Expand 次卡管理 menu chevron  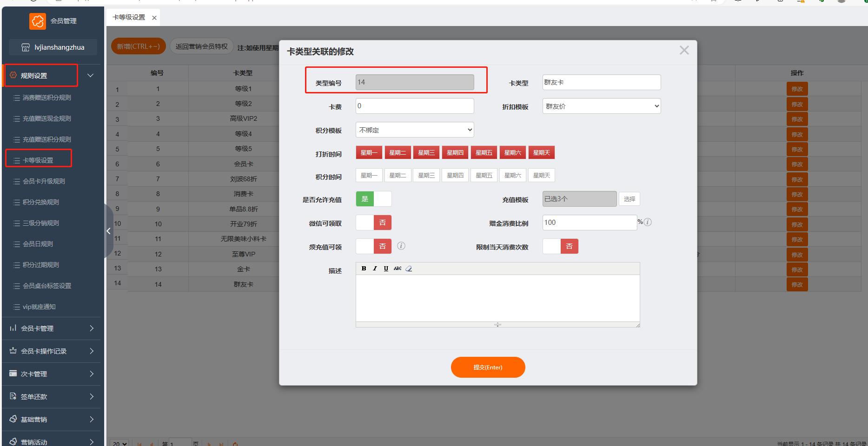(x=92, y=374)
